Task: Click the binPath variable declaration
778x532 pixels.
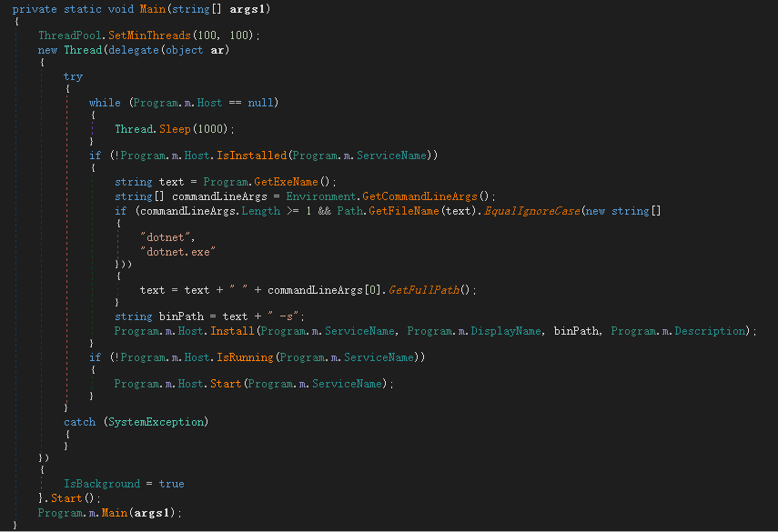Action: tap(177, 316)
